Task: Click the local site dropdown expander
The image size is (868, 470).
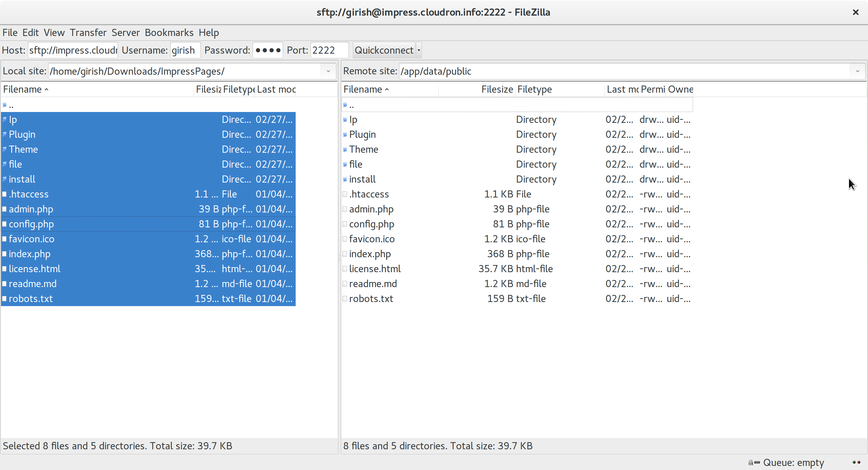Action: tap(329, 71)
